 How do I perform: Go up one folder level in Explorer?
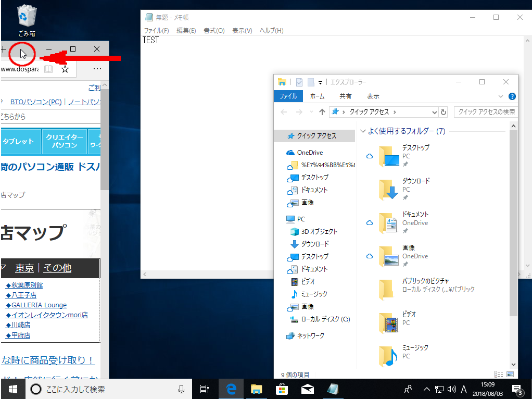pos(322,112)
